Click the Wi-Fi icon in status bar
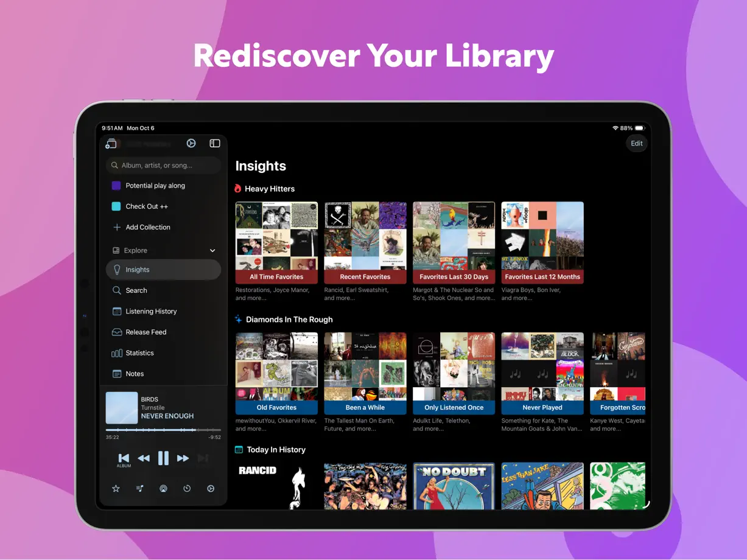The image size is (747, 560). click(x=615, y=128)
